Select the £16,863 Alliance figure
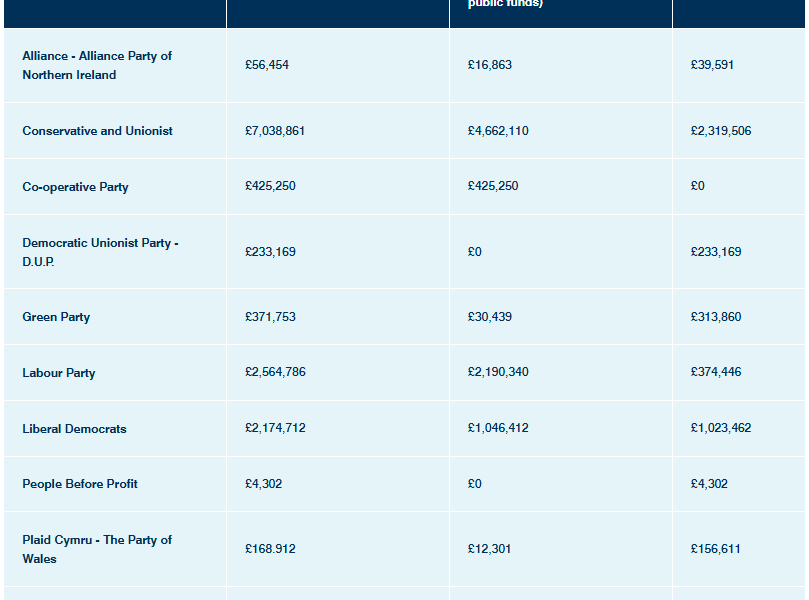809x600 pixels. [490, 65]
